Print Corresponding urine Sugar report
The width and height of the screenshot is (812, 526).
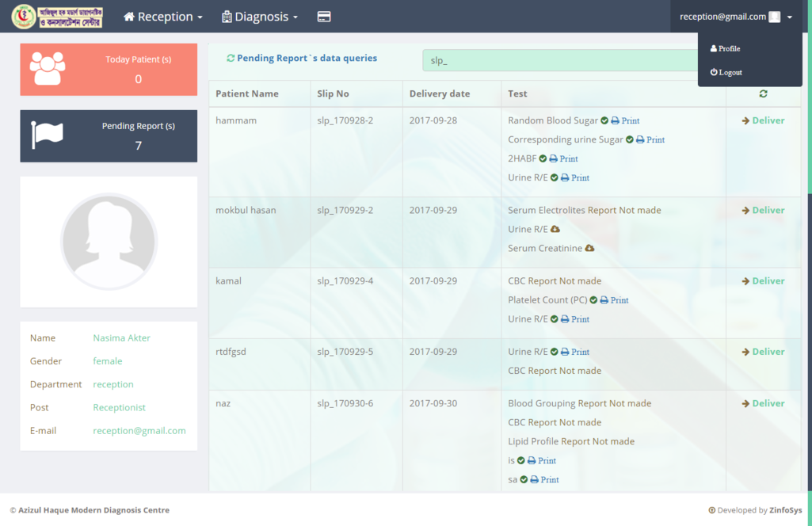[x=650, y=140]
